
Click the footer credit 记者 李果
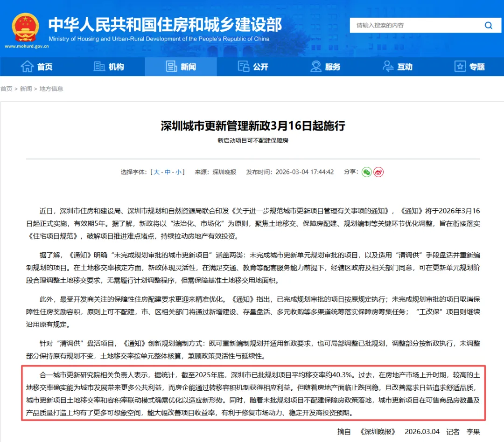[463, 432]
